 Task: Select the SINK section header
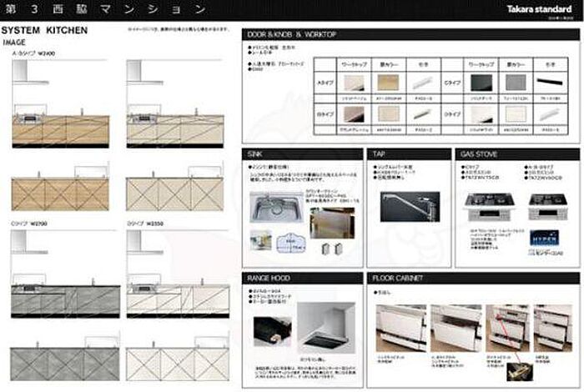pyautogui.click(x=255, y=154)
